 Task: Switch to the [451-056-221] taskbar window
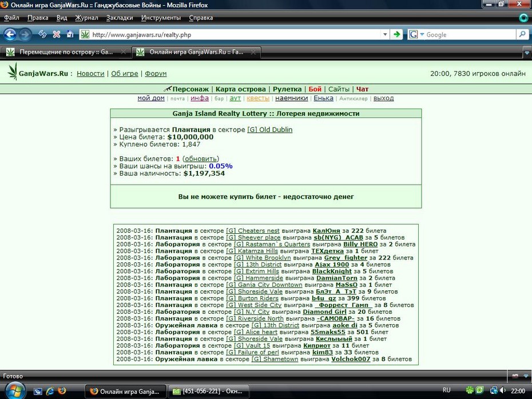click(209, 391)
